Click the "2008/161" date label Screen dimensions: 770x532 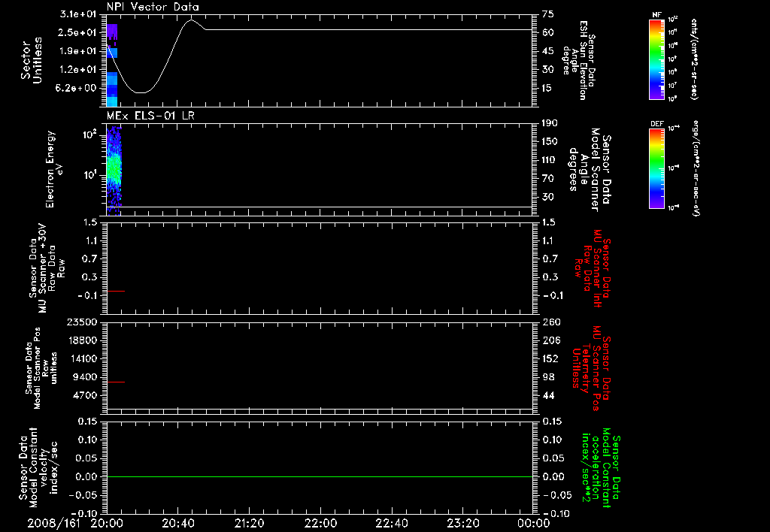pos(53,523)
